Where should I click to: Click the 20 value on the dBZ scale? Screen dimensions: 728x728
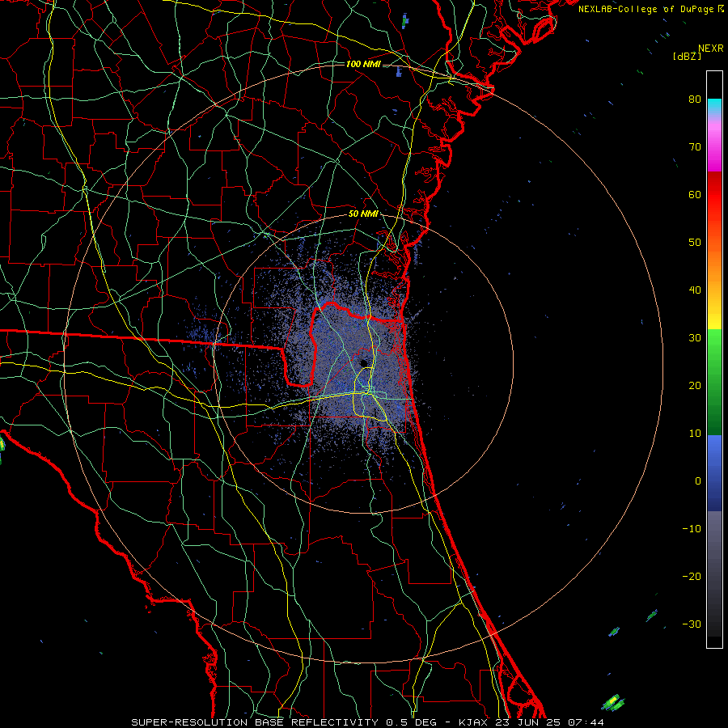coord(695,386)
